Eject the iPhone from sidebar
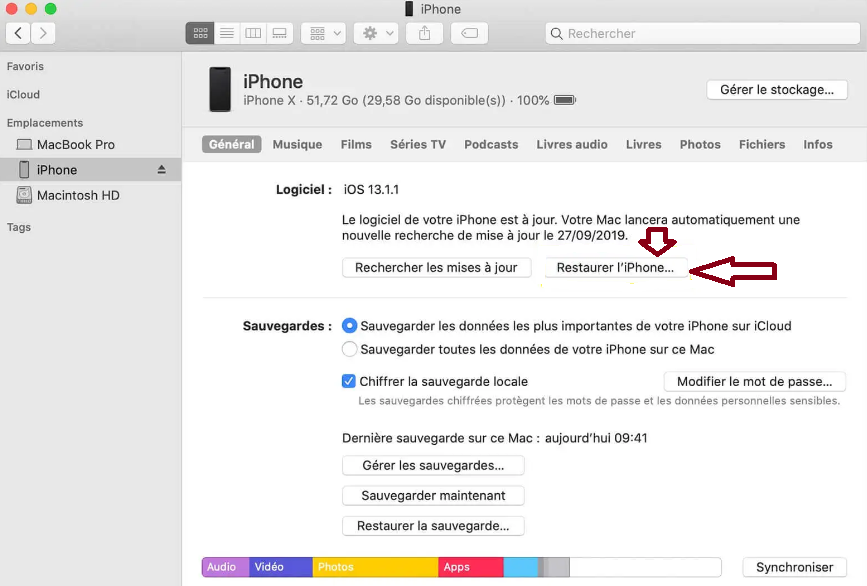Image resolution: width=867 pixels, height=586 pixels. [x=162, y=170]
